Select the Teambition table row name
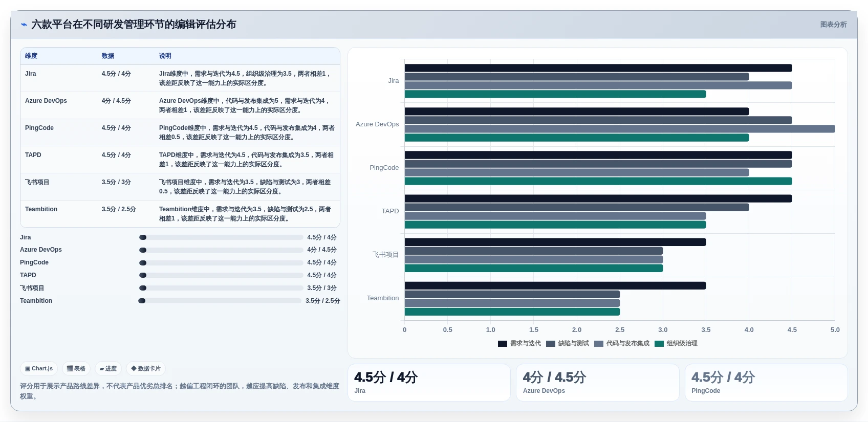This screenshot has width=868, height=422. [41, 209]
